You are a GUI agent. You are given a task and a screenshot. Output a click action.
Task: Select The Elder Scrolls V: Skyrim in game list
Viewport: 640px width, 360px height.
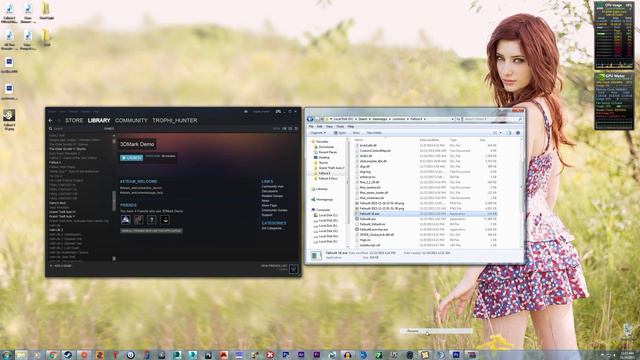point(68,149)
